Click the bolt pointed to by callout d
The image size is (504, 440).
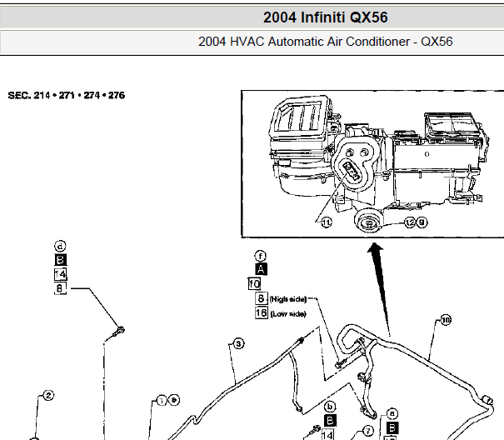click(118, 332)
